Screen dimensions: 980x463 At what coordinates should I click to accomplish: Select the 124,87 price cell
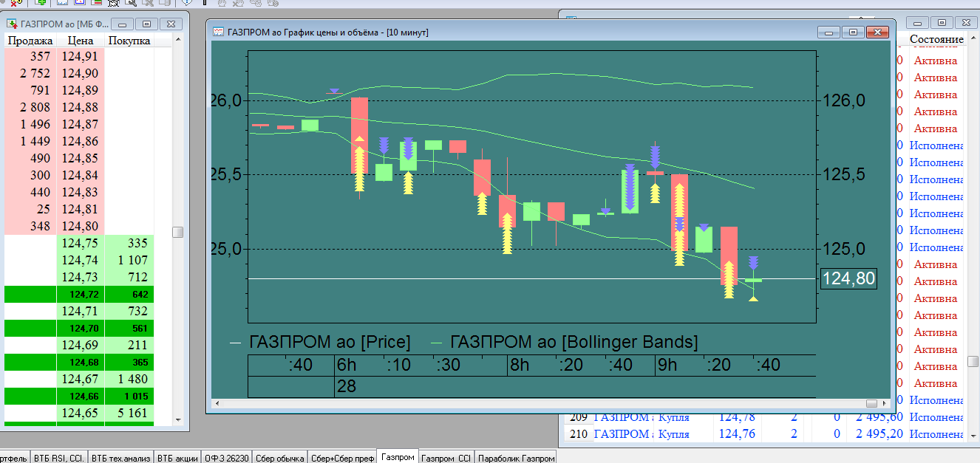(80, 124)
